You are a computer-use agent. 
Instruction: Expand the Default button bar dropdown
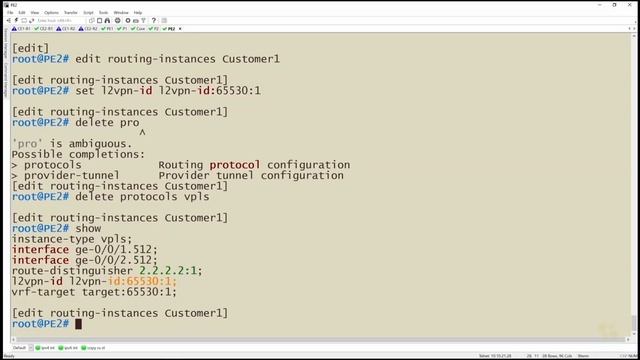point(31,348)
